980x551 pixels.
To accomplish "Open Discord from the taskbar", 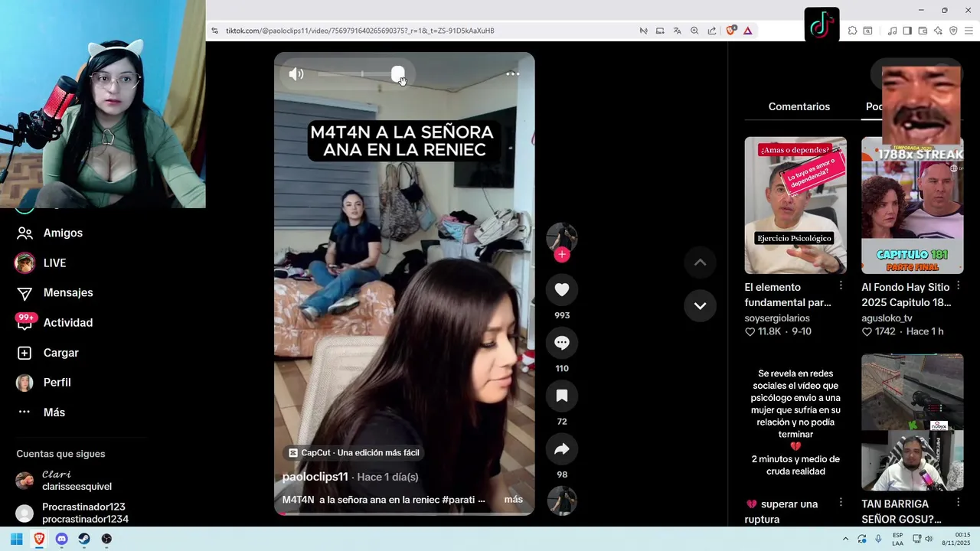I will coord(61,539).
